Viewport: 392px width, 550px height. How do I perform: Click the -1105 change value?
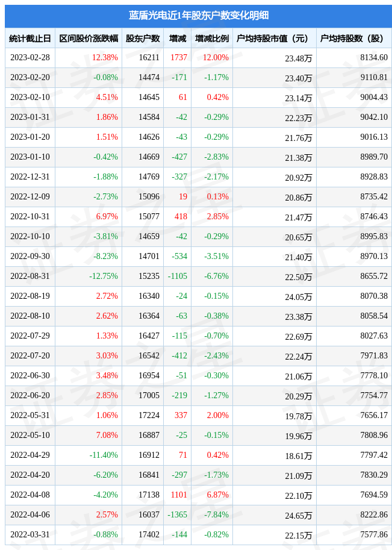coord(178,276)
